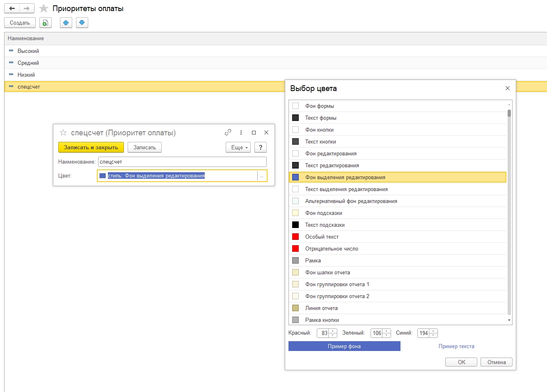547x392 pixels.
Task: Select the Фон подсказки color swatch
Action: click(295, 213)
